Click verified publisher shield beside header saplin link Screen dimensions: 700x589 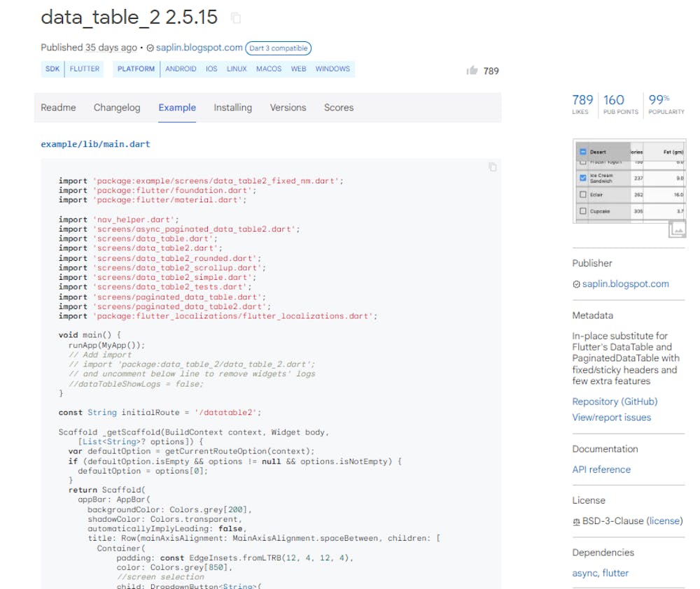(x=150, y=48)
